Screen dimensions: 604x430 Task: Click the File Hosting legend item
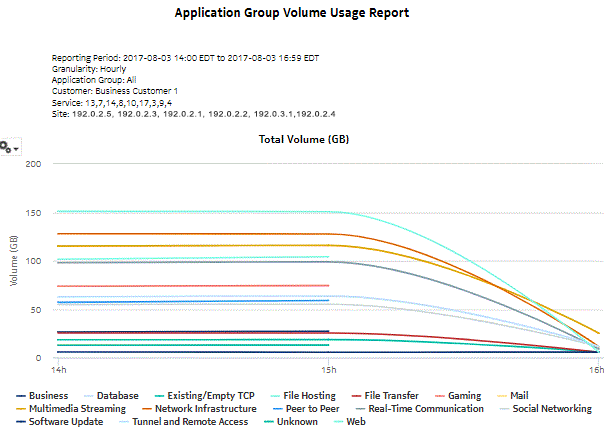click(306, 396)
